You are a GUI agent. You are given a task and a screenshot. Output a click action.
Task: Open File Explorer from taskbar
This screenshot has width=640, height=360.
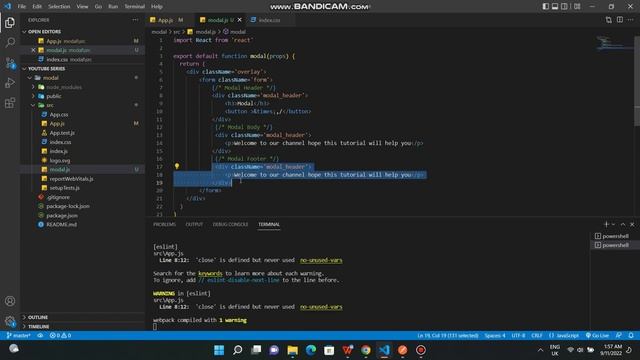(x=293, y=350)
